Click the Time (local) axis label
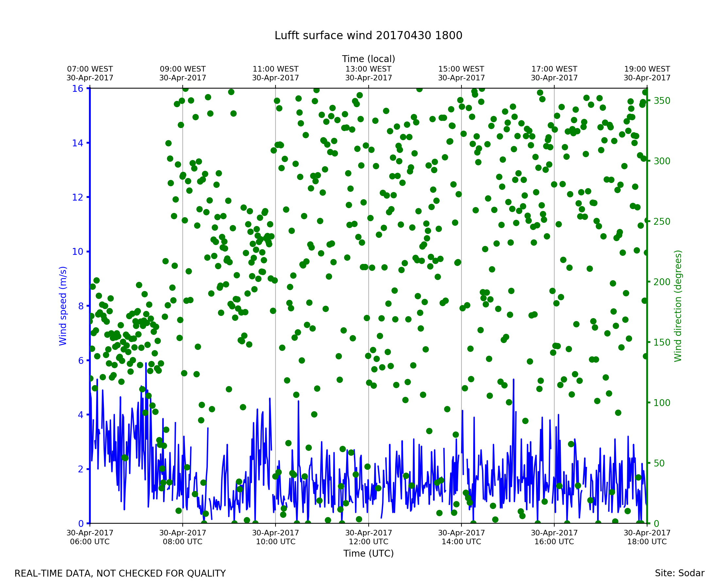This screenshot has width=719, height=588. pyautogui.click(x=368, y=59)
